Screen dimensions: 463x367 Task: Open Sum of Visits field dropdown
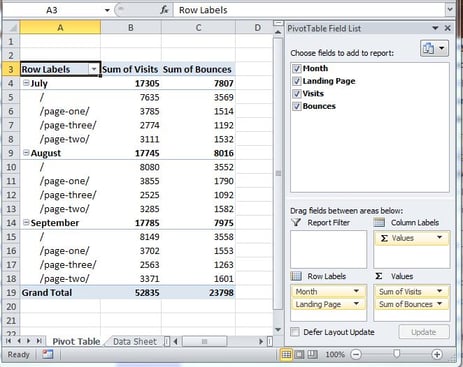coord(440,291)
